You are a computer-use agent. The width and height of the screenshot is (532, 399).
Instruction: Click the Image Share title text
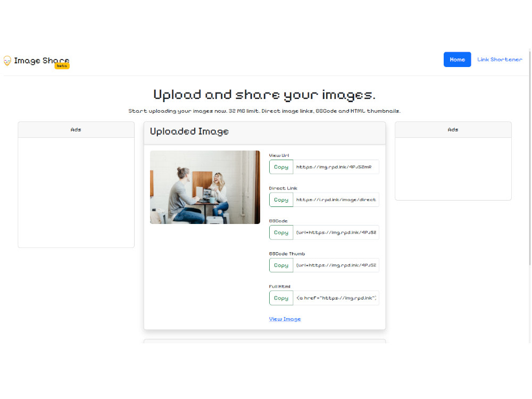pyautogui.click(x=41, y=61)
